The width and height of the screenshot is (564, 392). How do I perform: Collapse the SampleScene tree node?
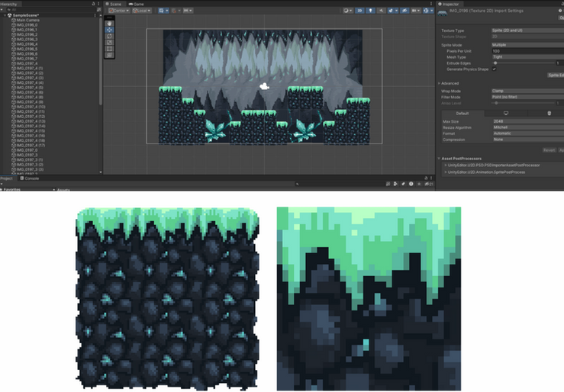[x=5, y=15]
